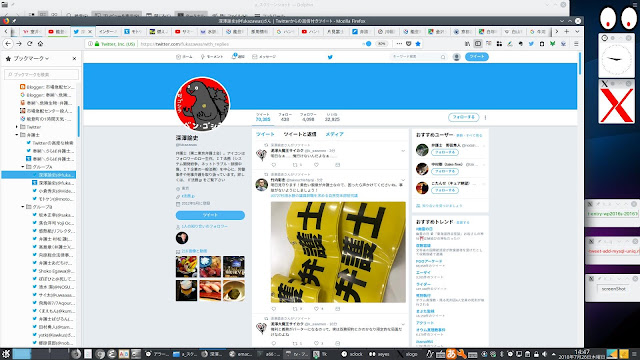The height and width of the screenshot is (360, 640).
Task: Collapse the グループB bookmark folder
Action: [23, 207]
